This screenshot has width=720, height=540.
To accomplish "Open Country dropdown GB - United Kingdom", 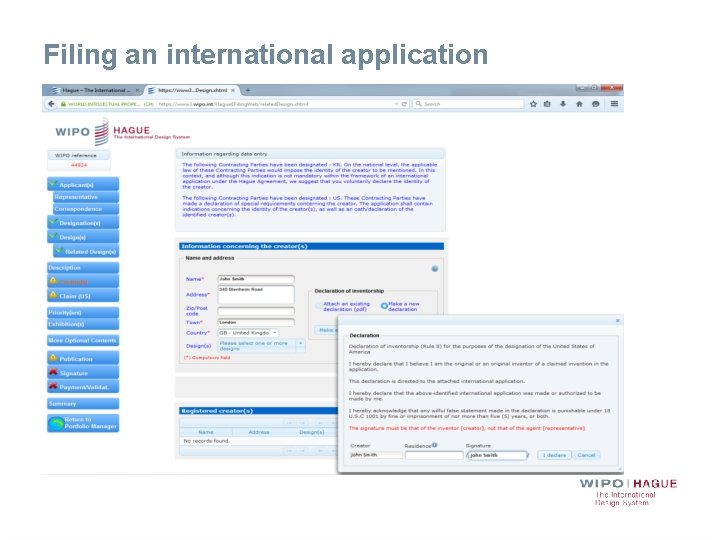I will (248, 333).
